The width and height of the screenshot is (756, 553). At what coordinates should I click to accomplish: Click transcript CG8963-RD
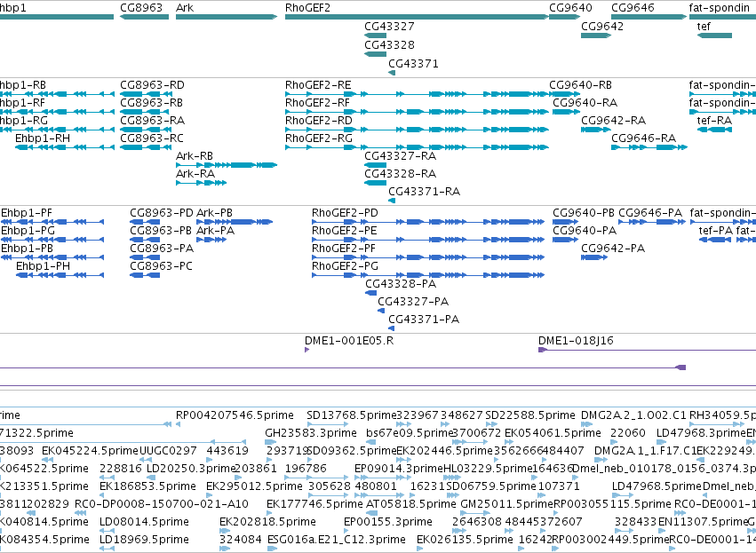(x=152, y=85)
